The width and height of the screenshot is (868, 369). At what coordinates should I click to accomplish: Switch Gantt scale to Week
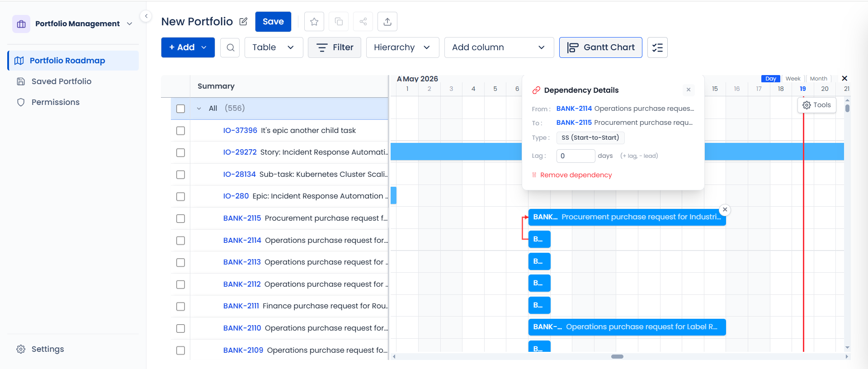(793, 79)
